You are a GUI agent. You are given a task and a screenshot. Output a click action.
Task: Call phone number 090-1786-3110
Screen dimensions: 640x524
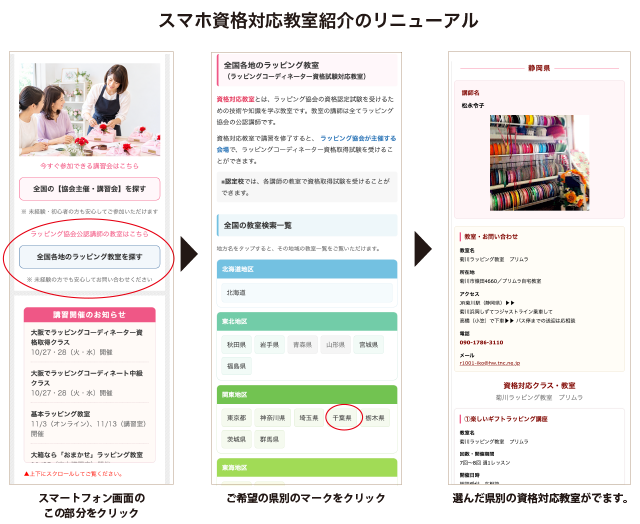click(x=481, y=342)
